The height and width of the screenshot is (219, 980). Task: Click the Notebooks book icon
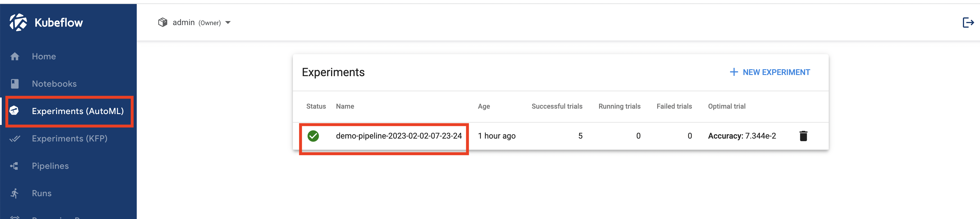pyautogui.click(x=15, y=84)
